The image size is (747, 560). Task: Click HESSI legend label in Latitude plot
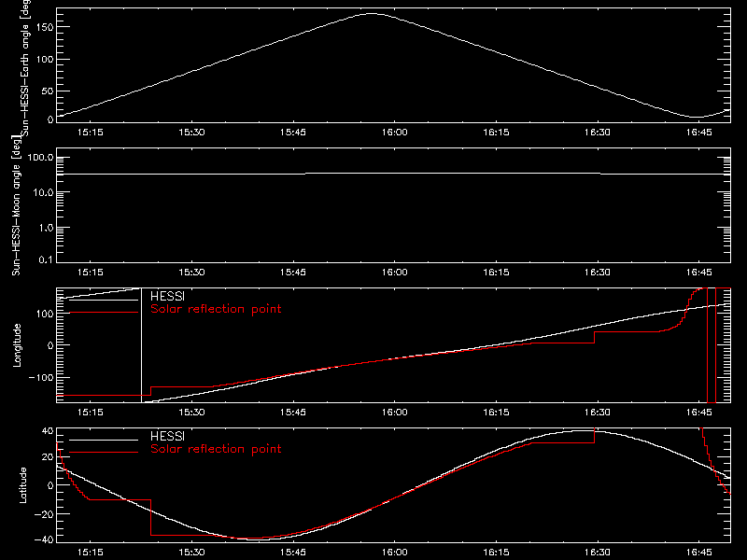coord(167,436)
